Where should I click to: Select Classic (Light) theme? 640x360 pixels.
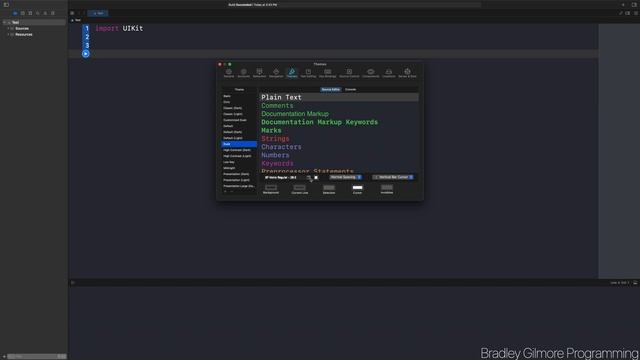[x=239, y=114]
